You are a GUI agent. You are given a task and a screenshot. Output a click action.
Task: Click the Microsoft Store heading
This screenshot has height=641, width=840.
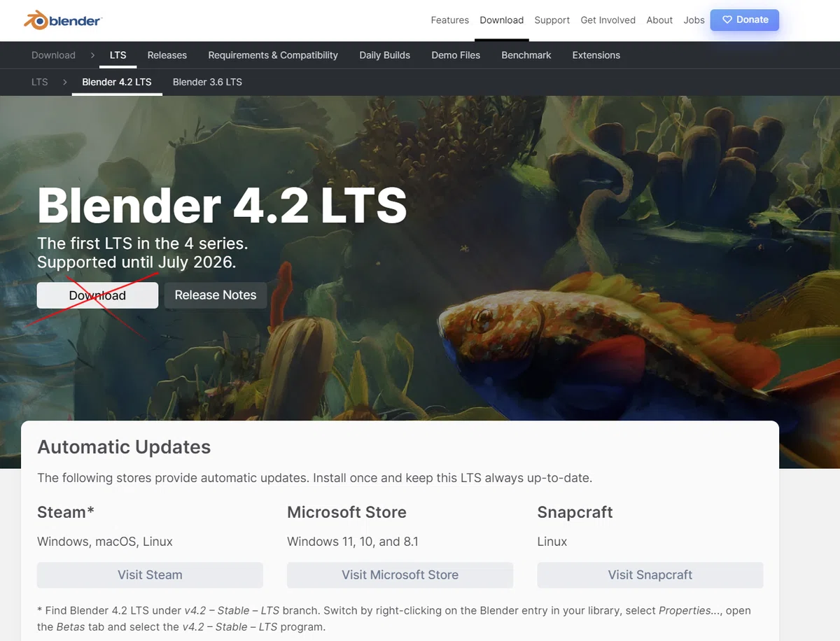346,512
